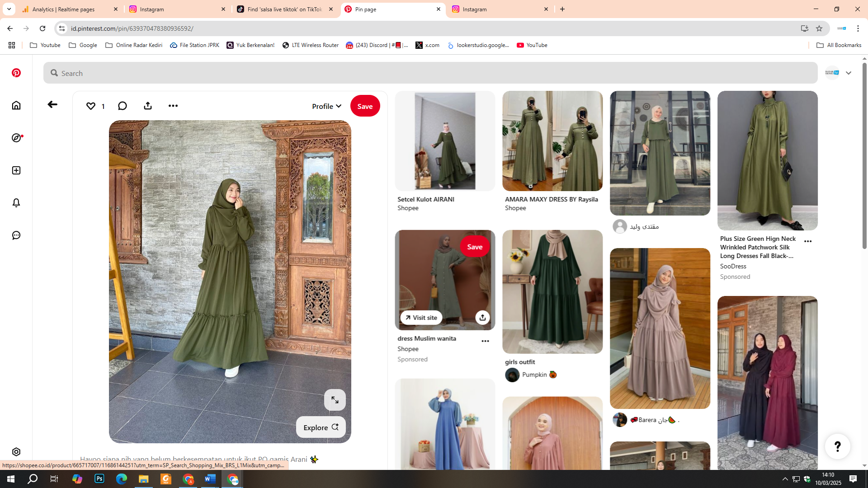
Task: Go back with the pin back arrow
Action: coord(52,104)
